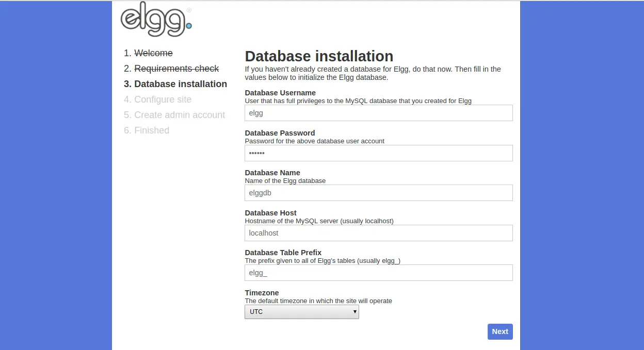Select the Welcome step in sidebar
644x350 pixels.
tap(154, 53)
